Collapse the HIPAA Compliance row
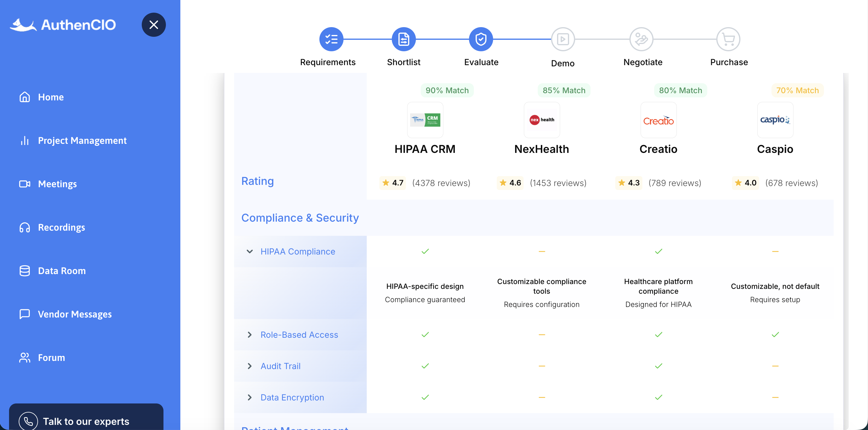This screenshot has width=868, height=430. 250,251
